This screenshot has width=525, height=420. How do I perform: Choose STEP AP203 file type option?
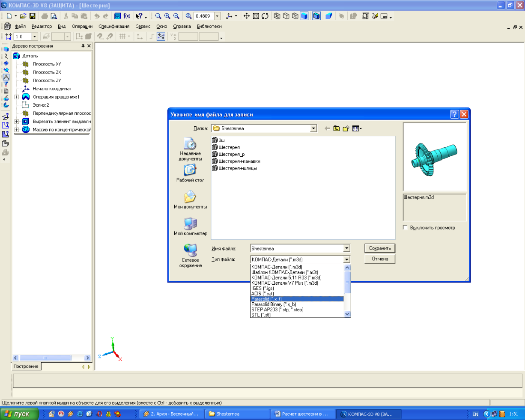pos(297,310)
